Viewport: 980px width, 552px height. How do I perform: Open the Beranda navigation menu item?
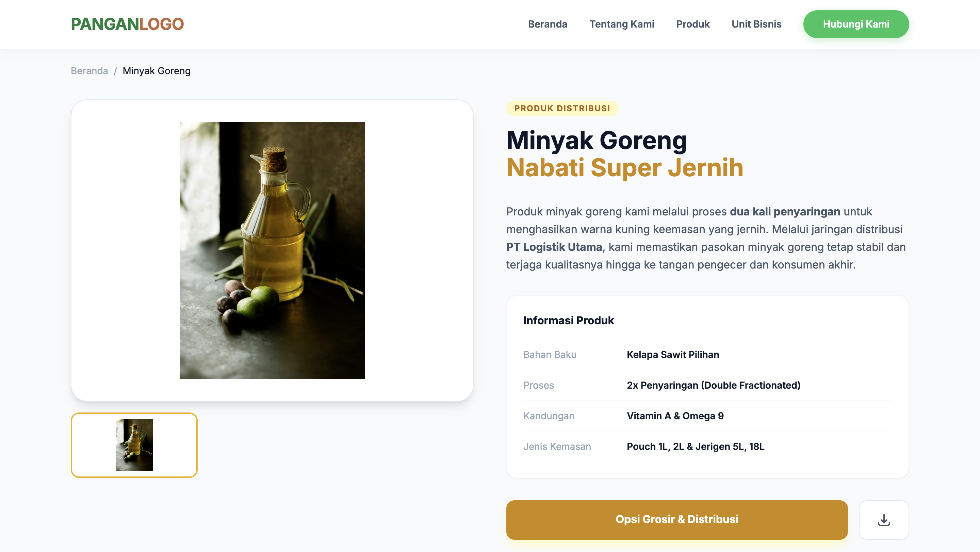pyautogui.click(x=547, y=24)
